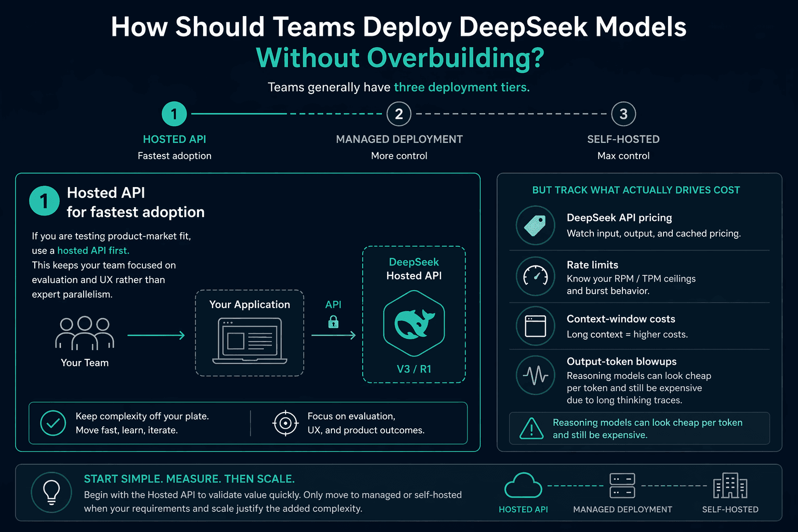Viewport: 798px width, 532px height.
Task: Click green 'API' label above the lock
Action: pyautogui.click(x=334, y=304)
